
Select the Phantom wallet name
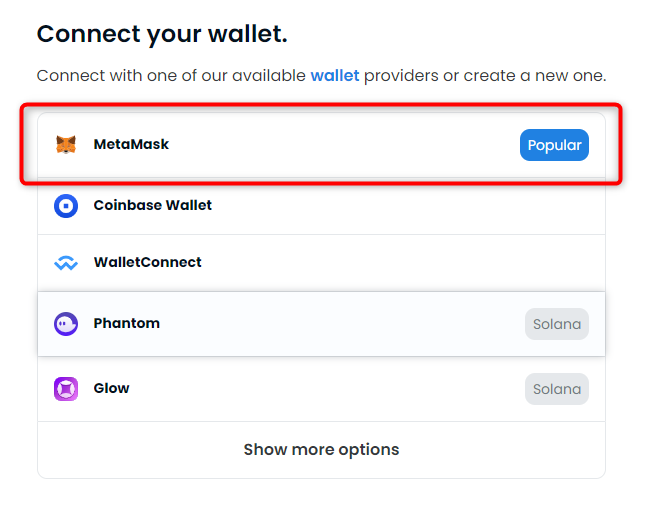[126, 323]
